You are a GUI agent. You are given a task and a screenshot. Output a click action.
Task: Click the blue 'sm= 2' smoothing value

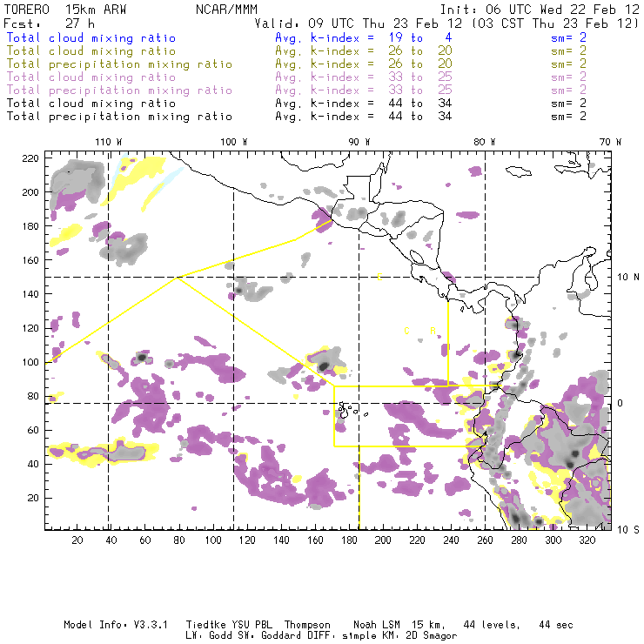tap(569, 38)
